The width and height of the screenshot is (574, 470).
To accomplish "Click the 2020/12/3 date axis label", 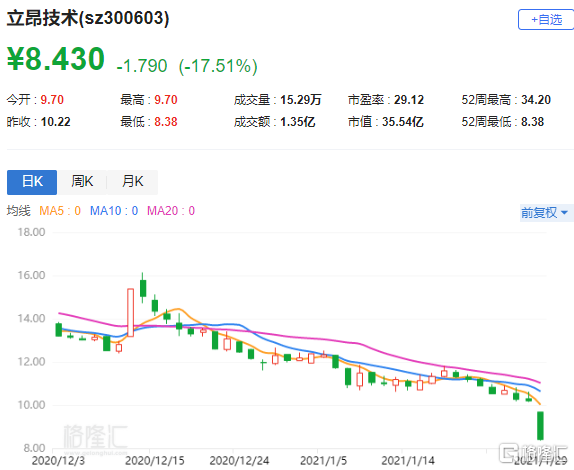I will tap(58, 460).
